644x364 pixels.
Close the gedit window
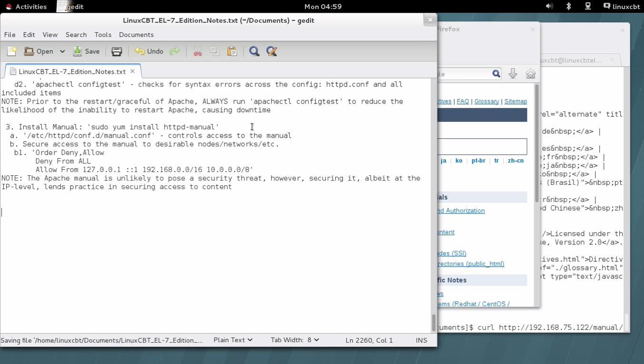[430, 19]
